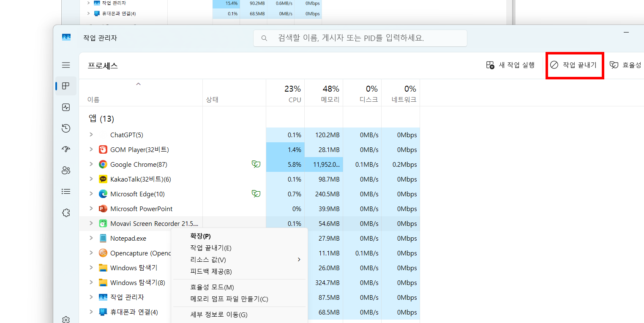Image resolution: width=644 pixels, height=323 pixels.
Task: Expand 작업 관리자 row in background window
Action: click(x=88, y=3)
